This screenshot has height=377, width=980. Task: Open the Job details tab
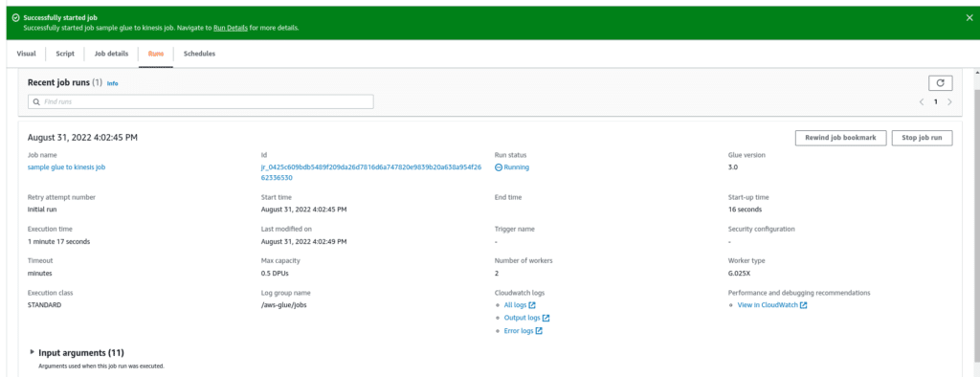pos(111,54)
